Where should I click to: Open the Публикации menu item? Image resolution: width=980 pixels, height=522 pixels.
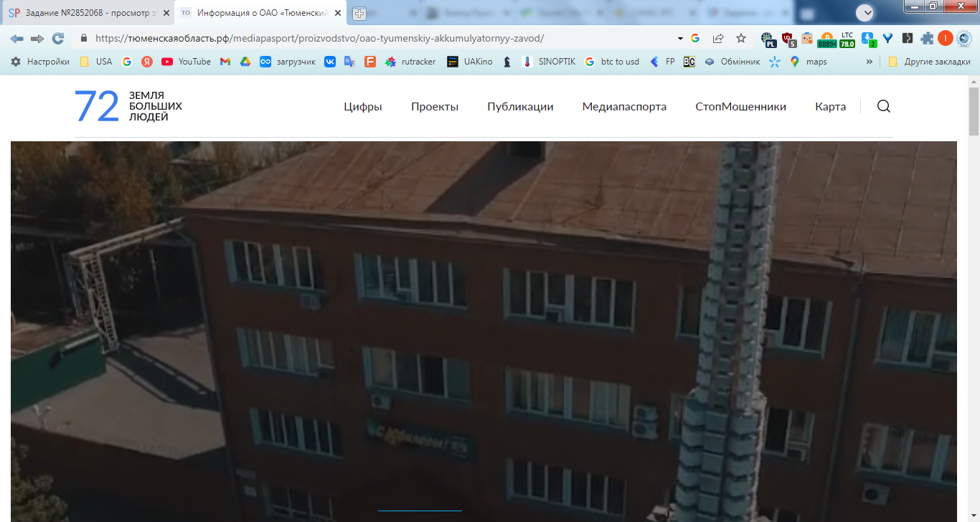[520, 107]
